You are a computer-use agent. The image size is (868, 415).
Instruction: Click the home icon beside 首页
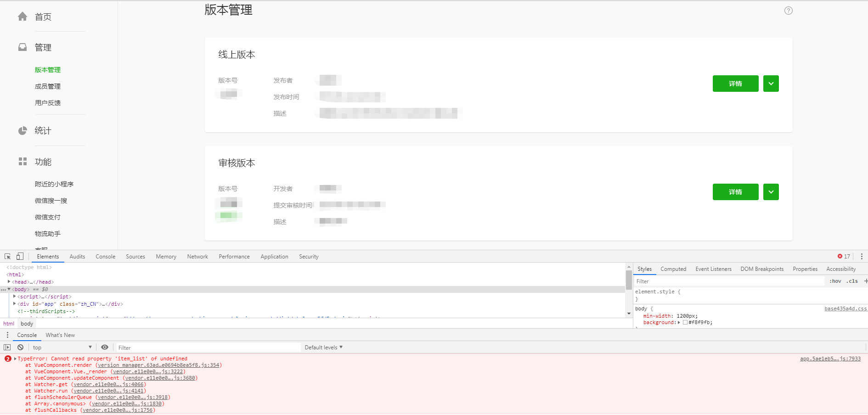pyautogui.click(x=23, y=17)
